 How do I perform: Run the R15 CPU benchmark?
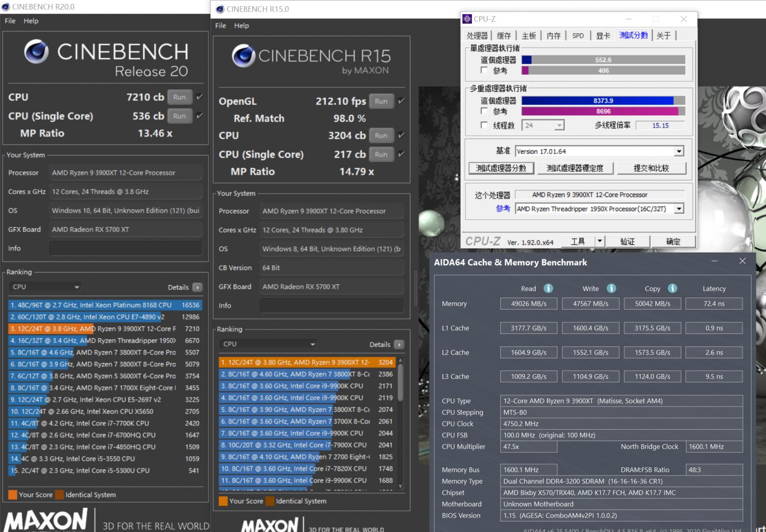coord(381,135)
